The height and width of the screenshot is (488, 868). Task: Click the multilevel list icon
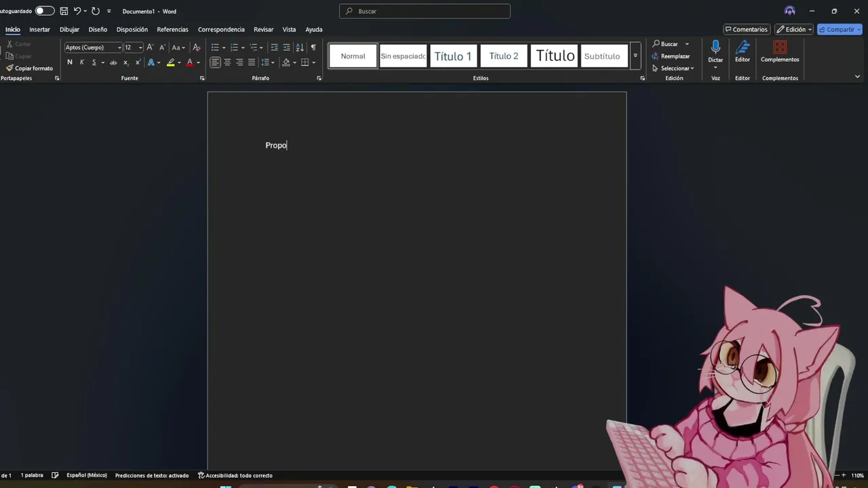(x=253, y=47)
